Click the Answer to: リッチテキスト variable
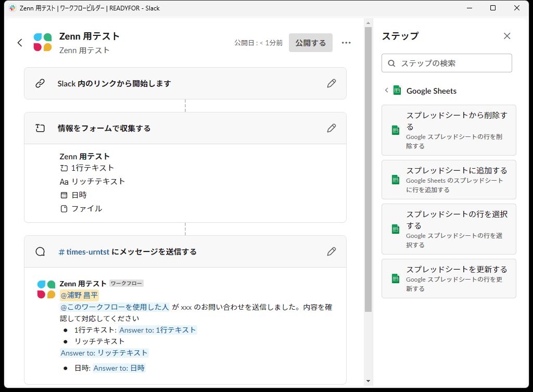The height and width of the screenshot is (392, 533). pyautogui.click(x=104, y=353)
